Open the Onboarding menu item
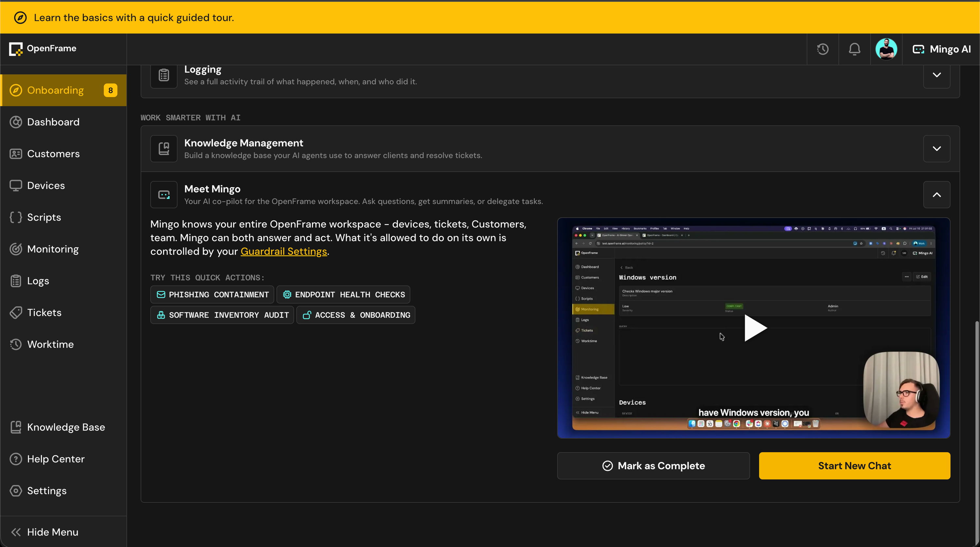The width and height of the screenshot is (980, 547). tap(63, 90)
